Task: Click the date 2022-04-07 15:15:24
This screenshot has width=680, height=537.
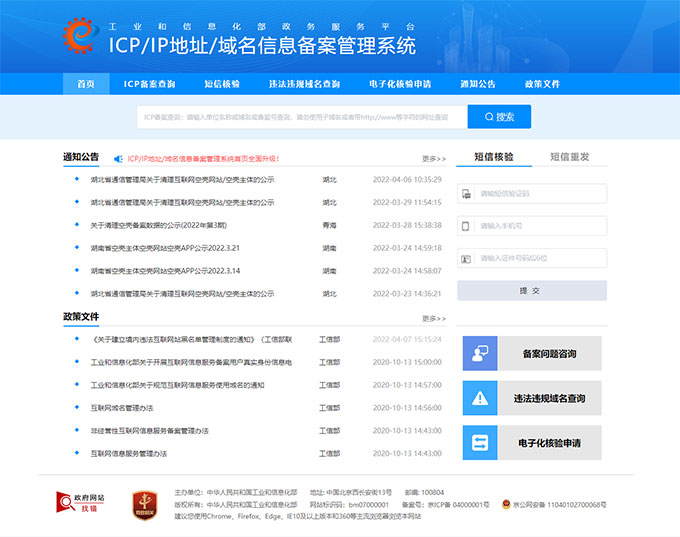Action: 407,339
